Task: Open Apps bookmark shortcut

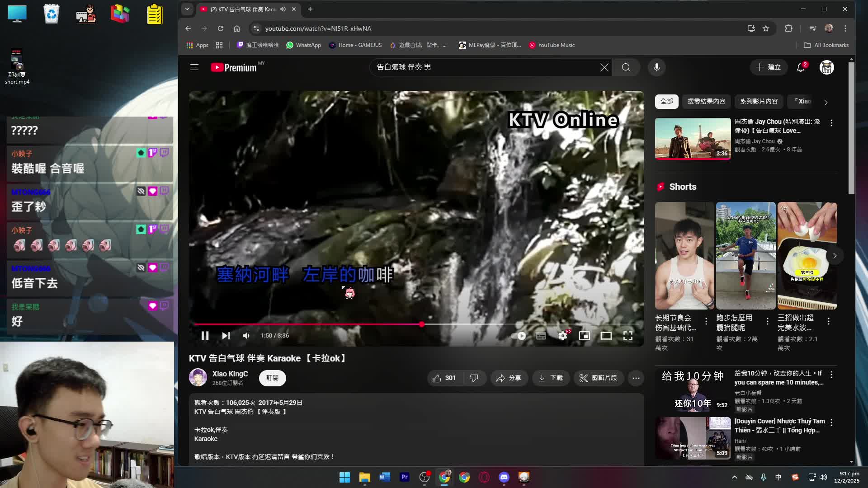Action: pyautogui.click(x=198, y=45)
